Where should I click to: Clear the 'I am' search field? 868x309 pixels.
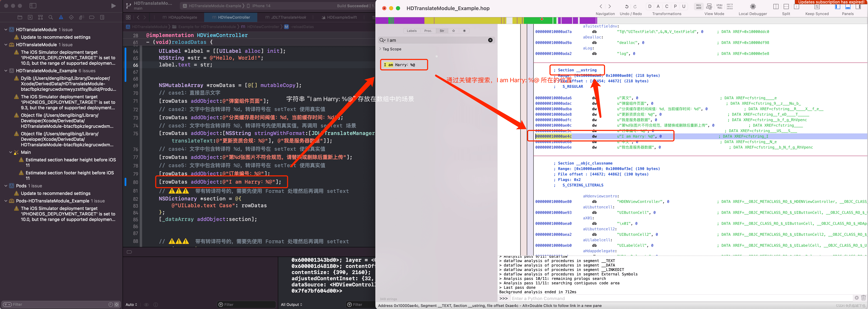(490, 40)
